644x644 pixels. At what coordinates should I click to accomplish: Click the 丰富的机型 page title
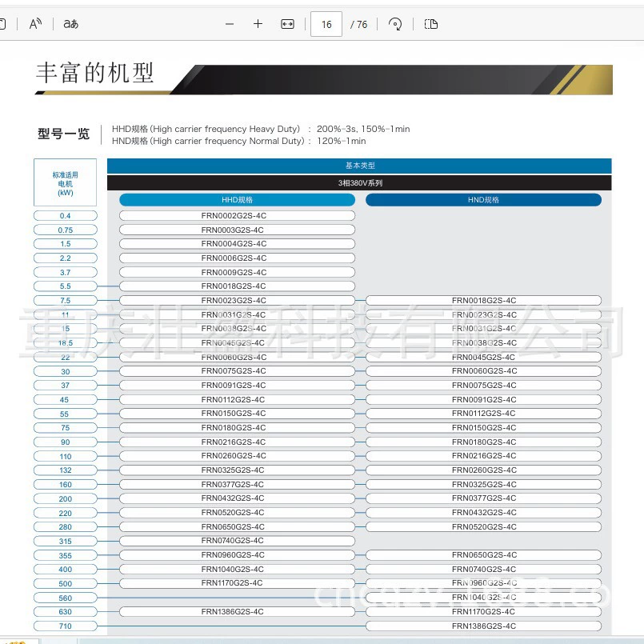pyautogui.click(x=95, y=73)
